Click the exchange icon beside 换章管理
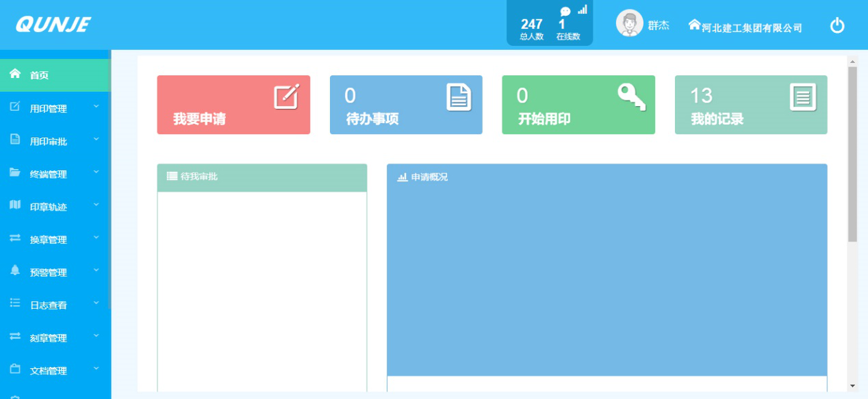Viewport: 868px width, 399px height. pos(15,237)
